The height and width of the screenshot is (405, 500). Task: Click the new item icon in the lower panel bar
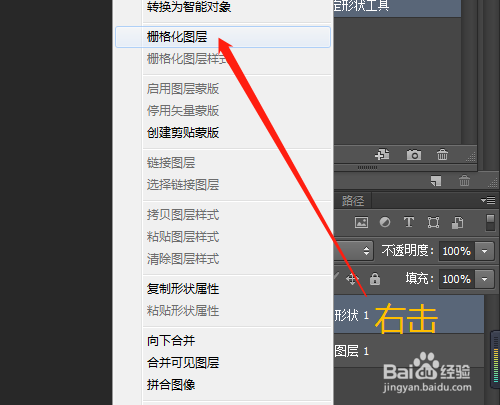(435, 181)
